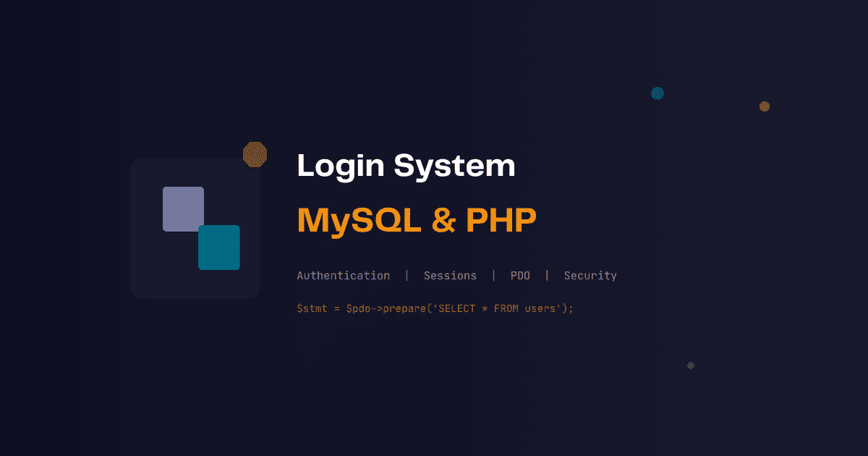868x456 pixels.
Task: Click the orange 'MySQL & PHP' title
Action: [417, 221]
